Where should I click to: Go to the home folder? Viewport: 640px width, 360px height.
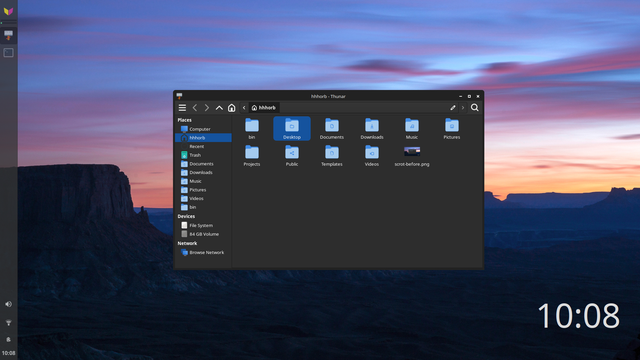[x=231, y=108]
